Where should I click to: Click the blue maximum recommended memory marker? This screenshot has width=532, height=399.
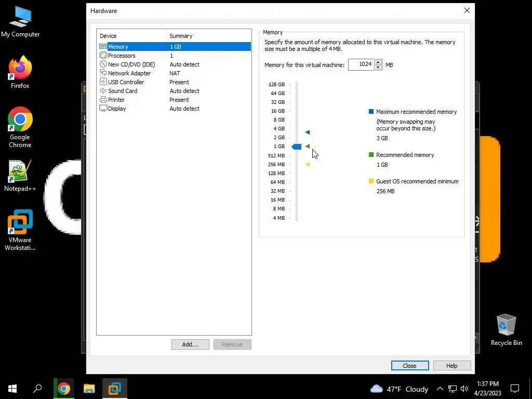[x=308, y=132]
